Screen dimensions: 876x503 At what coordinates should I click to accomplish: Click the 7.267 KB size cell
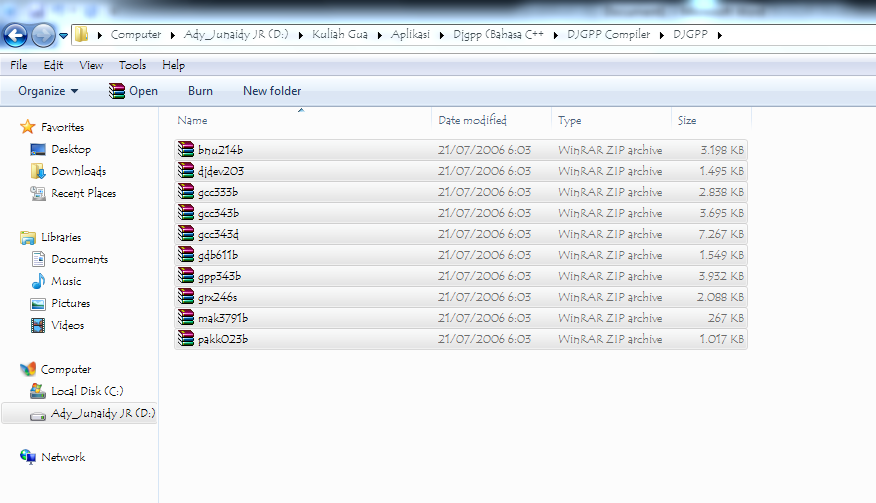[x=721, y=234]
